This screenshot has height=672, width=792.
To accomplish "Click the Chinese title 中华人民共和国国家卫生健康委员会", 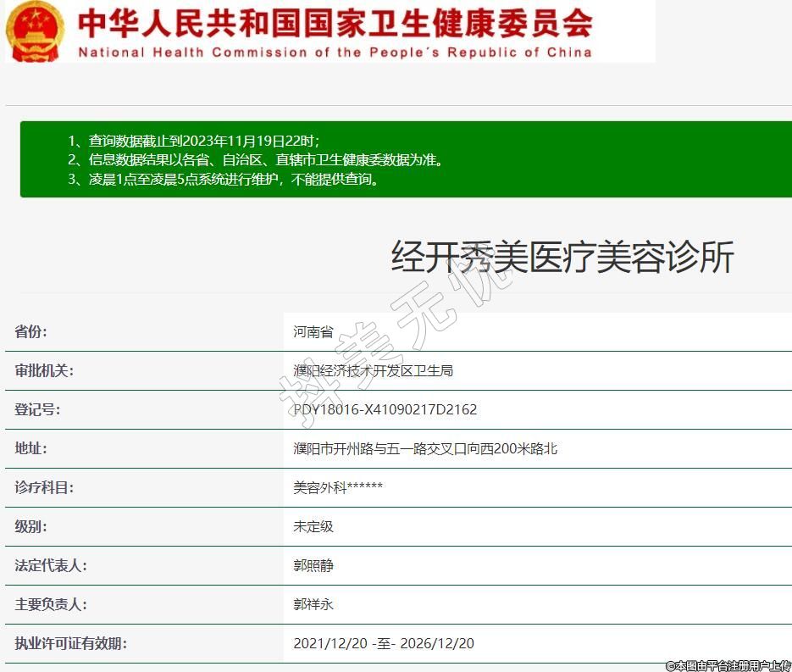I will tap(335, 23).
